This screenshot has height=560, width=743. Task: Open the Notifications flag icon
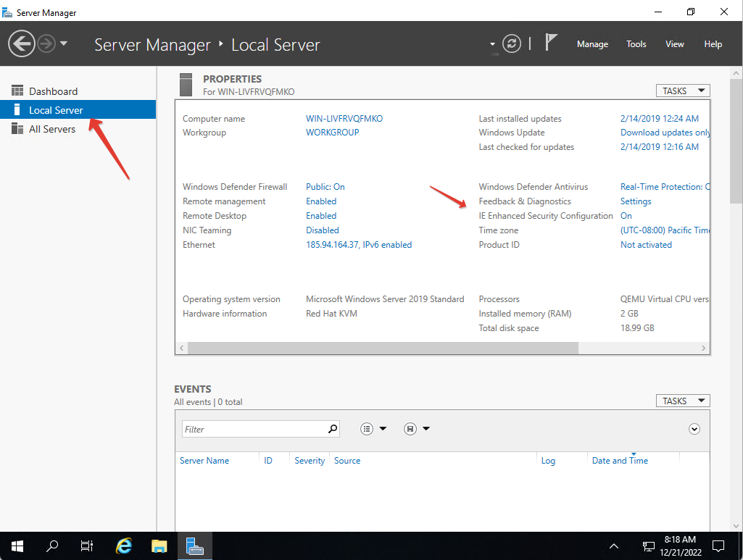(552, 42)
